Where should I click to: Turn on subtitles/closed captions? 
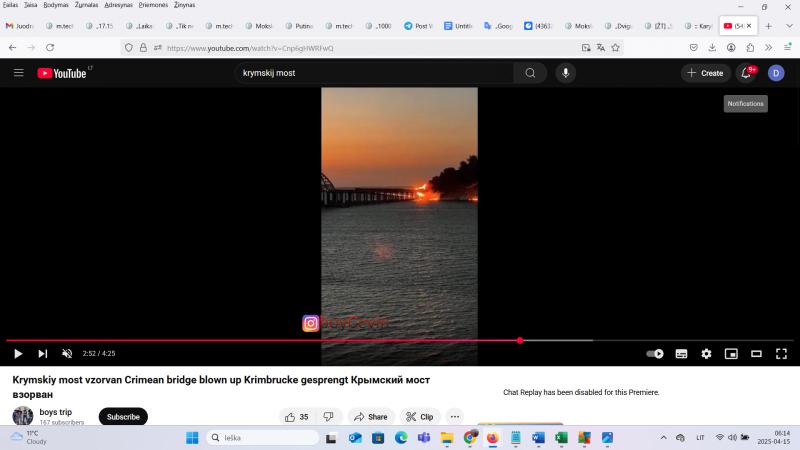(681, 353)
